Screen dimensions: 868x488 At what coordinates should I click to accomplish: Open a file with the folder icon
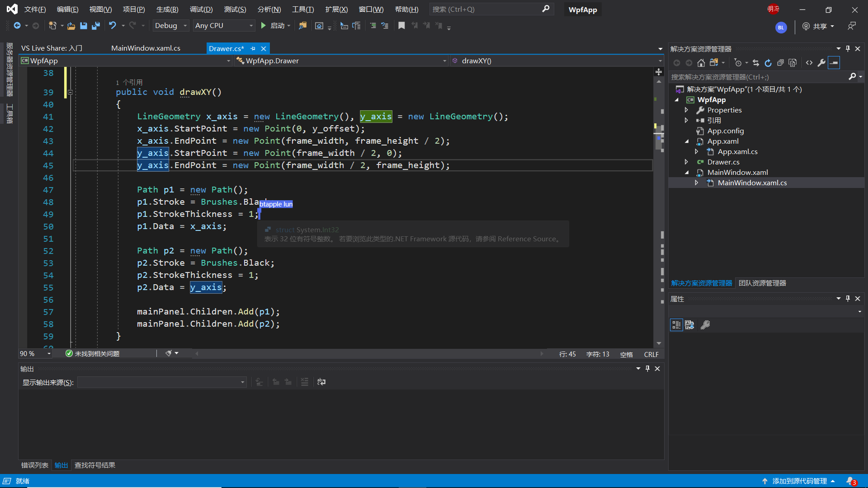coord(71,26)
